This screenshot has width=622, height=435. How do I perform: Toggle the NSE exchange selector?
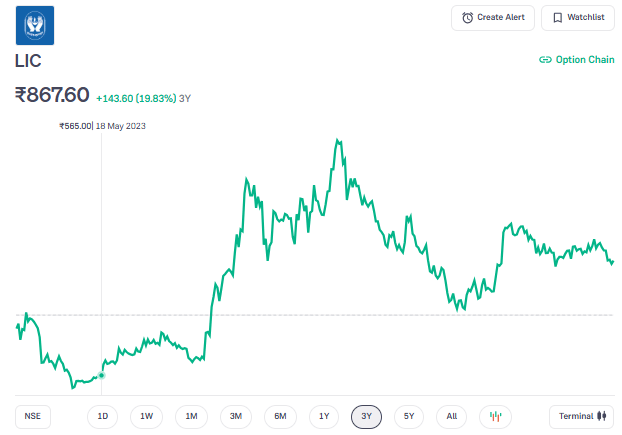pyautogui.click(x=33, y=416)
